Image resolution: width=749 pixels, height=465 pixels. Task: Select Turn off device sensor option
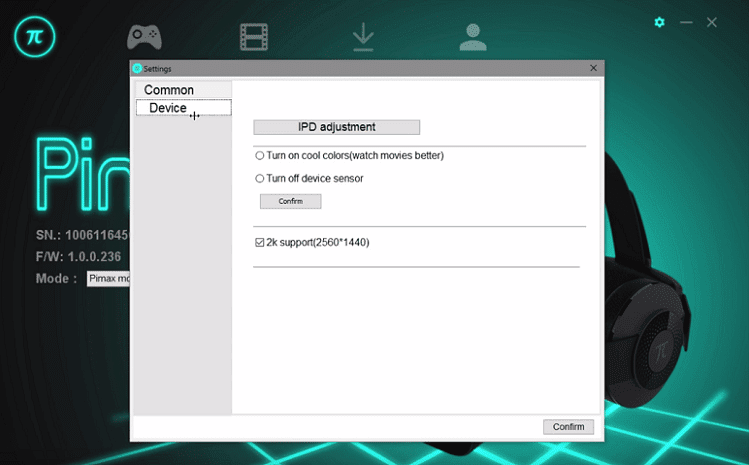[x=259, y=178]
